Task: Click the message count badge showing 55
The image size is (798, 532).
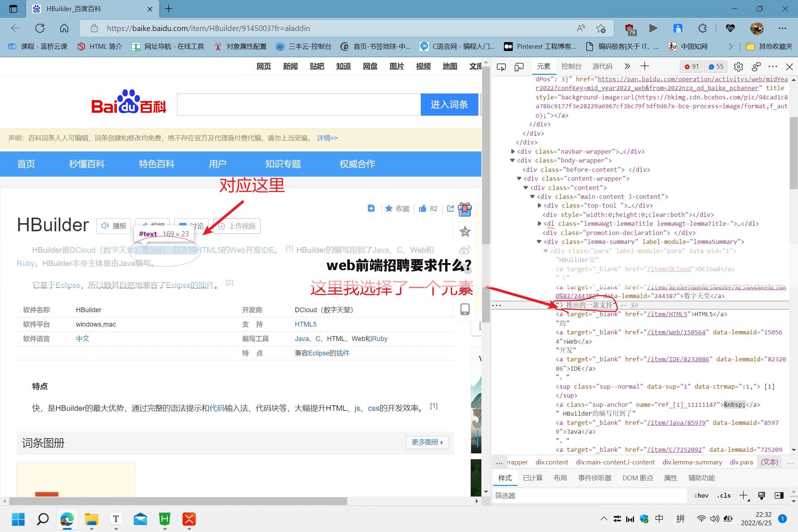Action: (x=716, y=66)
